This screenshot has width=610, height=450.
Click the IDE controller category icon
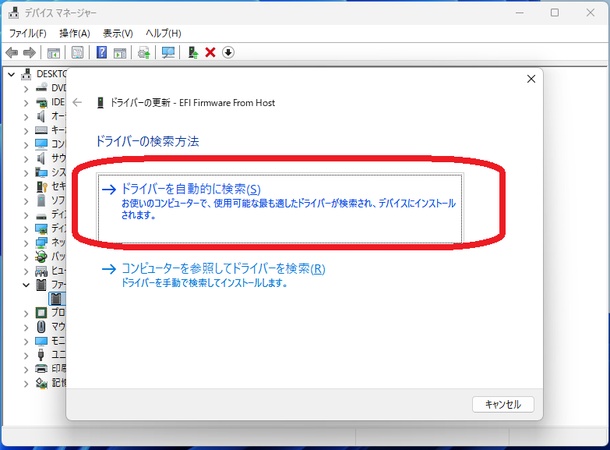(x=42, y=102)
